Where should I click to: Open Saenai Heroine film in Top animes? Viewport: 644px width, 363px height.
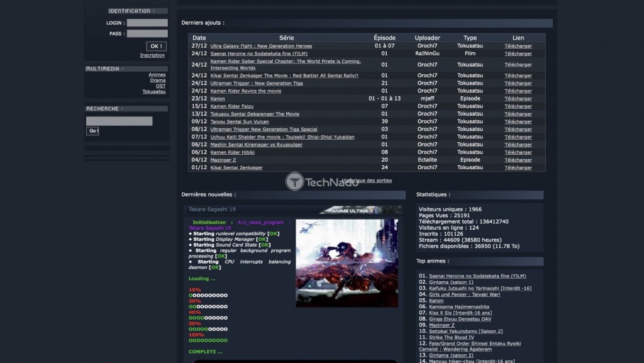pyautogui.click(x=477, y=276)
